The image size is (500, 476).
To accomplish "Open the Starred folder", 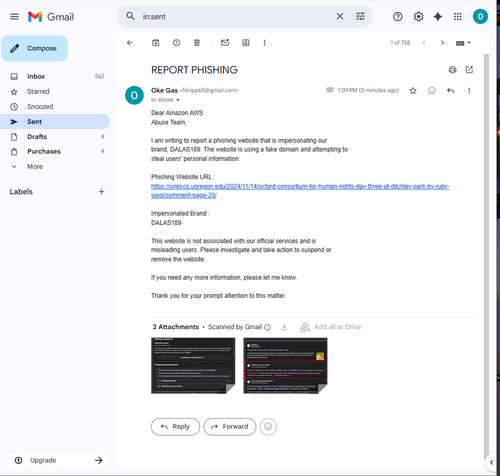I will [55, 91].
